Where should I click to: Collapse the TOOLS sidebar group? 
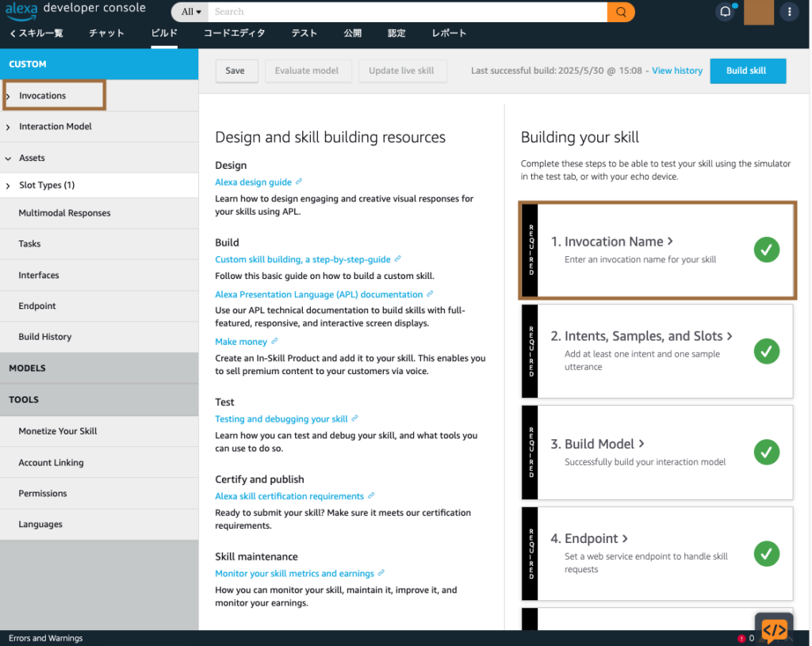coord(99,399)
